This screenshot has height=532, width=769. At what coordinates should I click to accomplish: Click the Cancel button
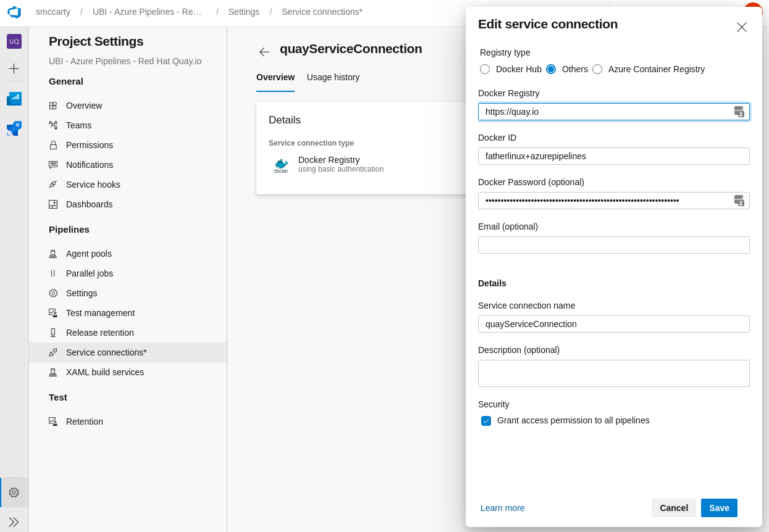[x=673, y=508]
